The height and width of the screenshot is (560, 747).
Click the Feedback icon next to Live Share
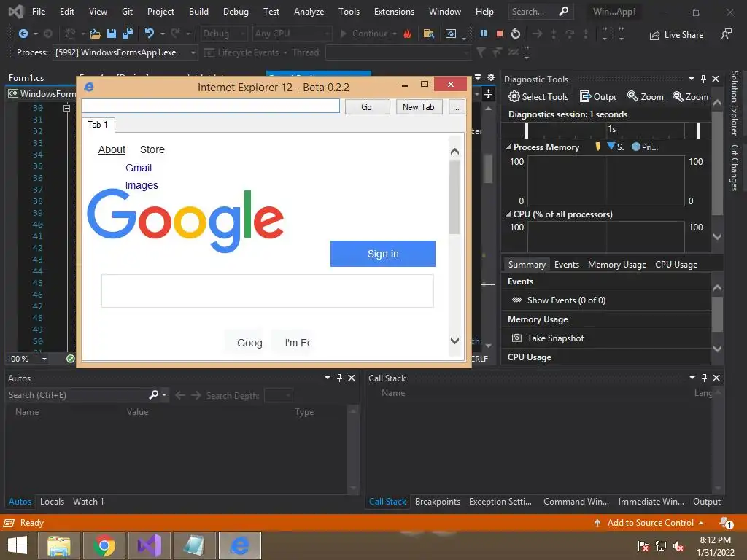tap(726, 34)
